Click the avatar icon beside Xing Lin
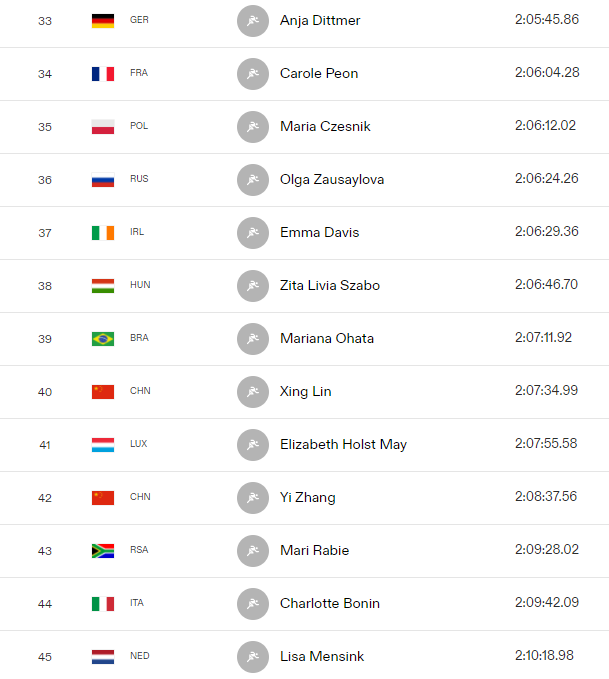This screenshot has width=609, height=679. [253, 392]
